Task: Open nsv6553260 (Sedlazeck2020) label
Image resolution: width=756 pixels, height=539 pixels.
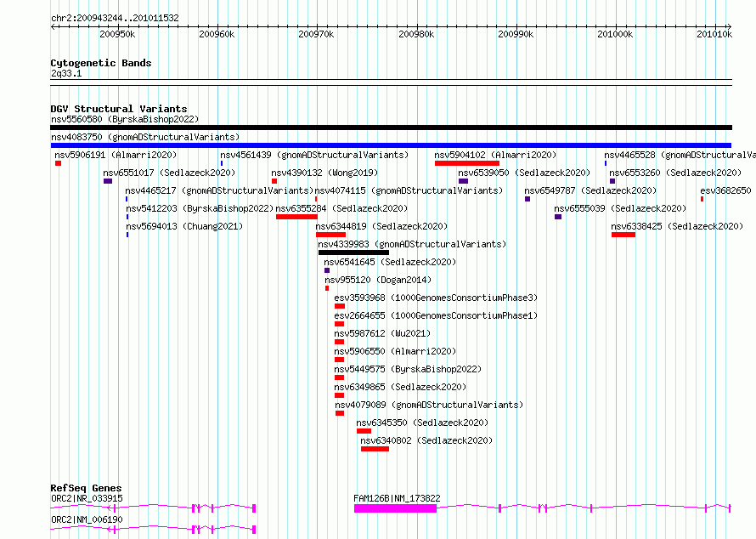Action: tap(675, 173)
